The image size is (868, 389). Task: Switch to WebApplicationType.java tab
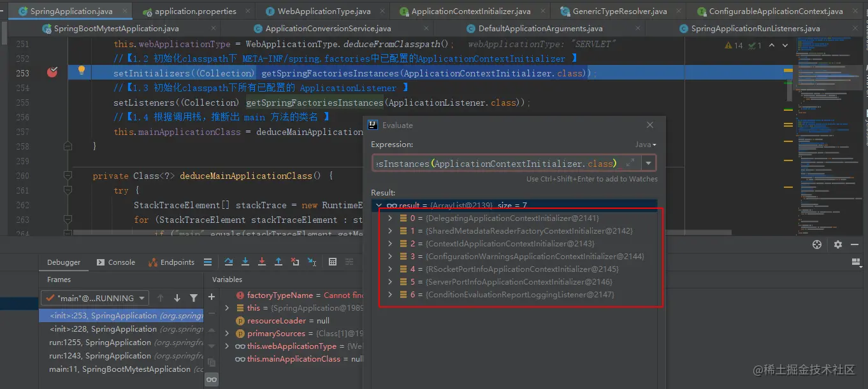tap(323, 11)
